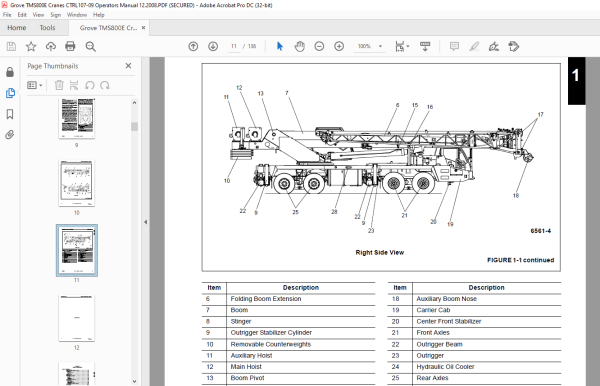Click the Print file icon

click(70, 46)
